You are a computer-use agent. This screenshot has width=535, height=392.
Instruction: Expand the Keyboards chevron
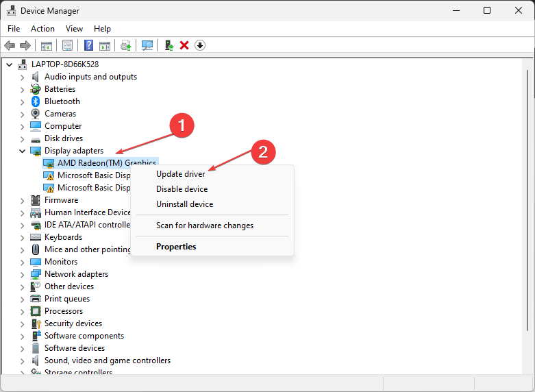point(23,238)
